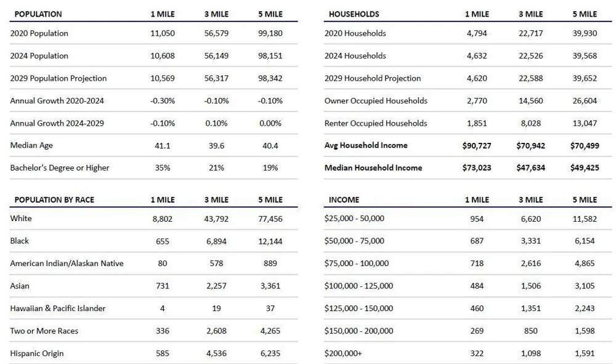The image size is (616, 364).
Task: Click Median Household Income row label
Action: pos(373,168)
